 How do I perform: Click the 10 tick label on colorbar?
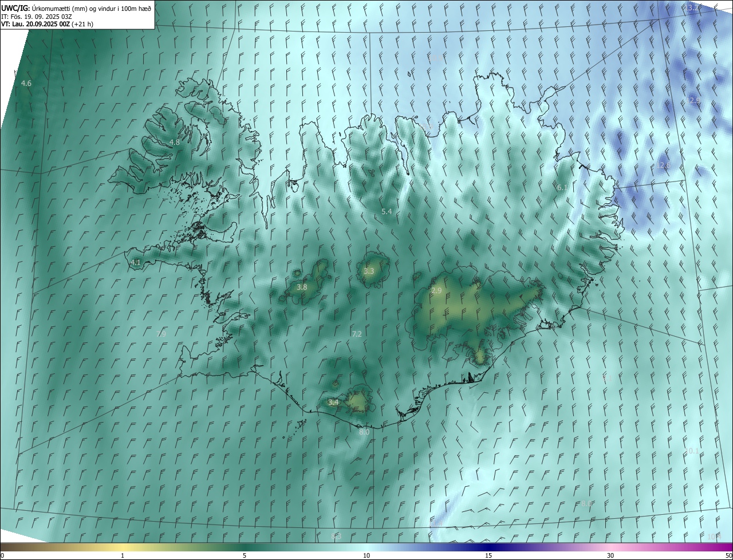point(366,555)
